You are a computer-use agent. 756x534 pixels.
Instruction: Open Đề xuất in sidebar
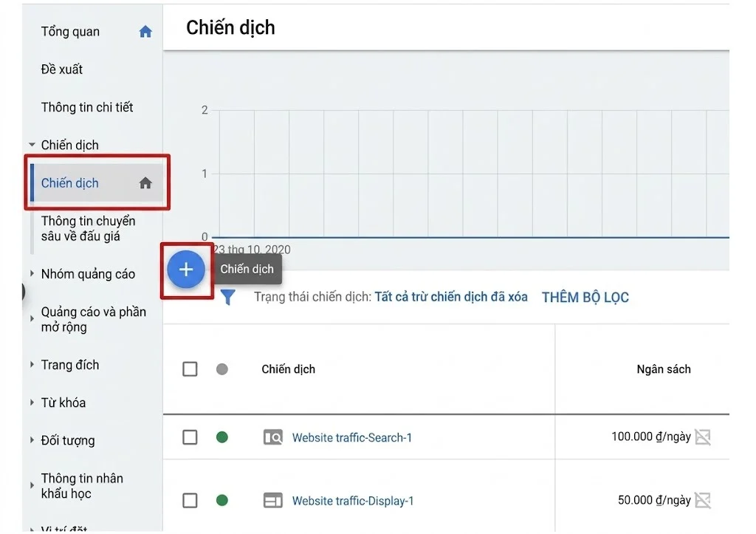[x=62, y=69]
